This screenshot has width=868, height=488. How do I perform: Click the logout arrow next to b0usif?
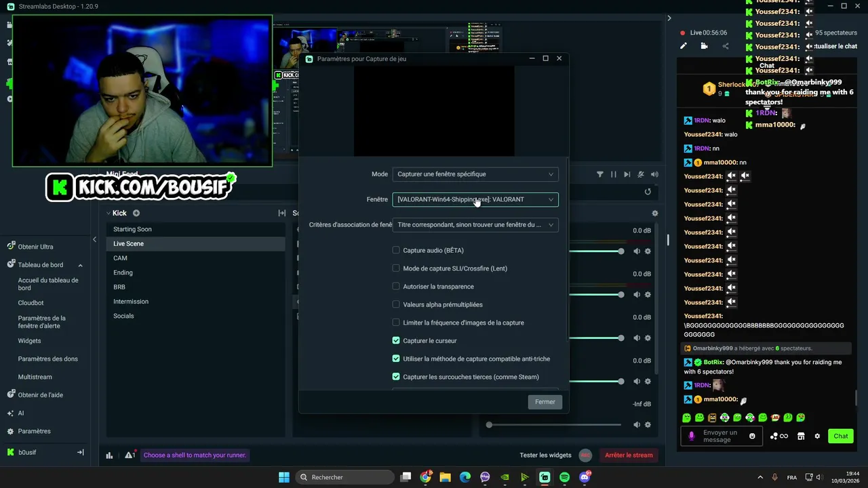(x=80, y=452)
